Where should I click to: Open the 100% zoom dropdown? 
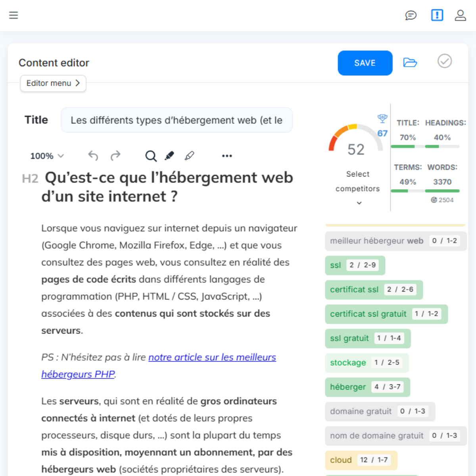pos(47,156)
